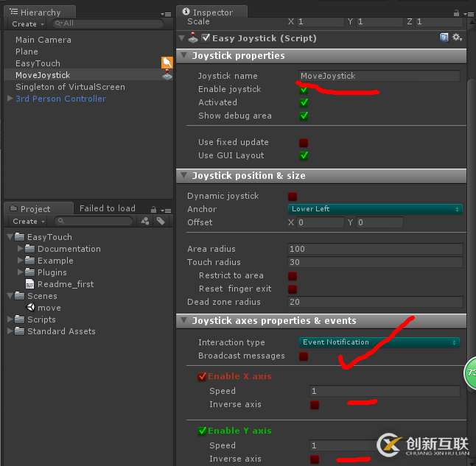Click the Joystick name input field

(379, 76)
